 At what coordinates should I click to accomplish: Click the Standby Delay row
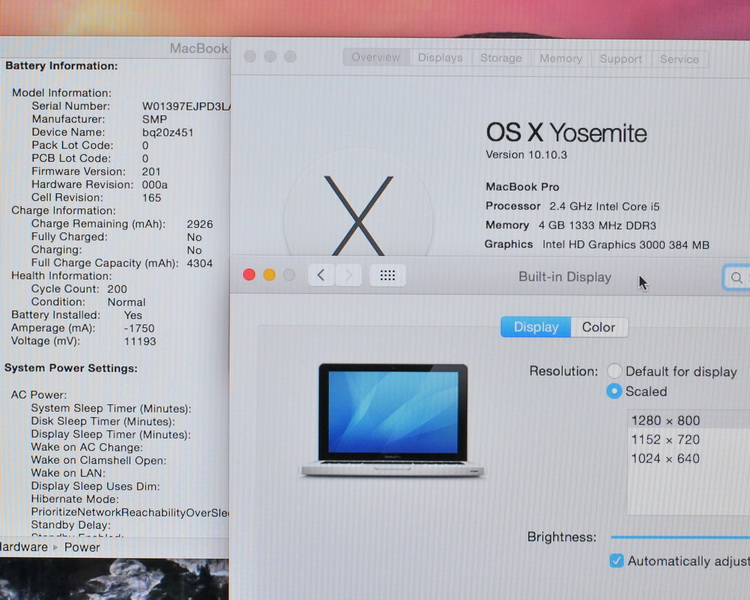pyautogui.click(x=71, y=525)
